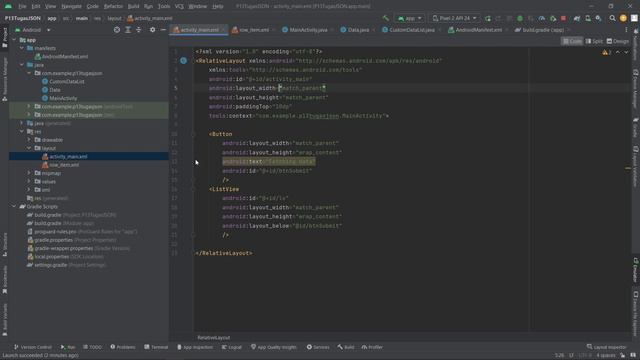Collapse the layout folder

(x=29, y=148)
